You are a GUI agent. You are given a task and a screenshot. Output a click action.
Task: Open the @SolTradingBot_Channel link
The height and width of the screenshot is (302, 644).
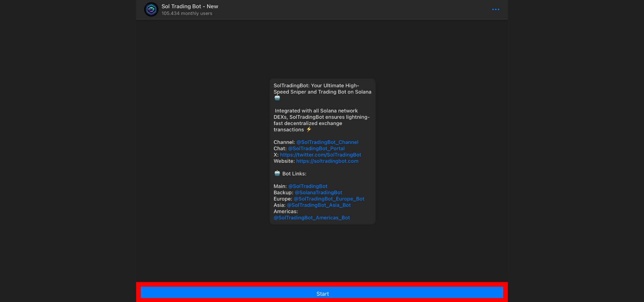(x=327, y=142)
